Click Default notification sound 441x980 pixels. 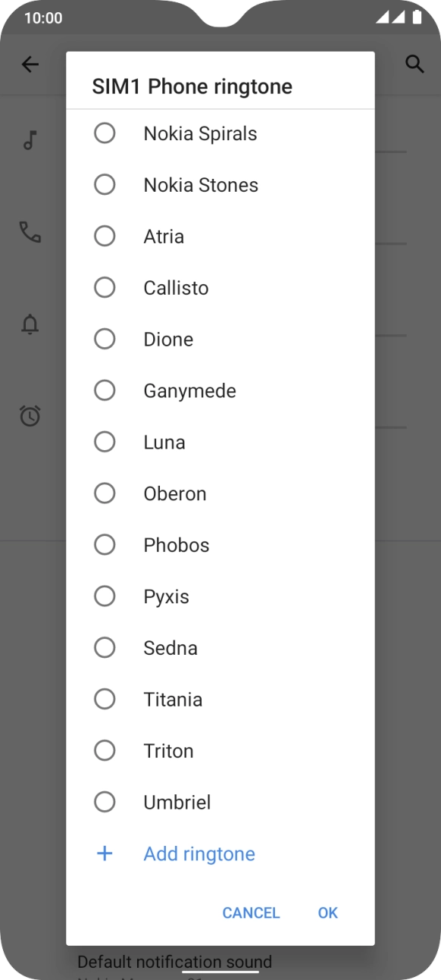[174, 962]
